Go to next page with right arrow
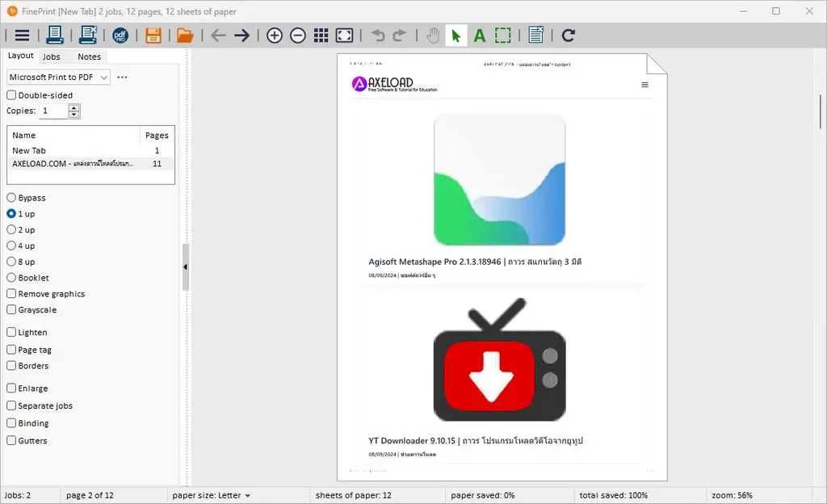This screenshot has height=504, width=827. click(x=241, y=36)
